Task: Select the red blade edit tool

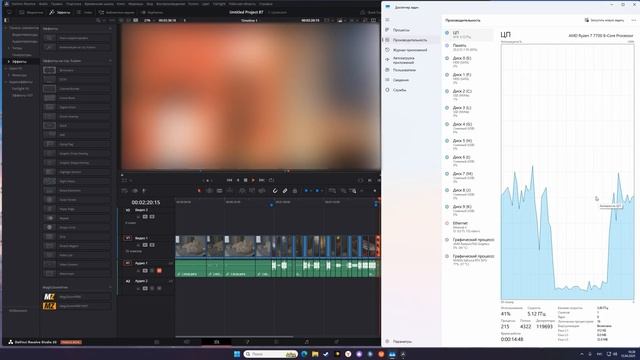Action: coord(199,191)
